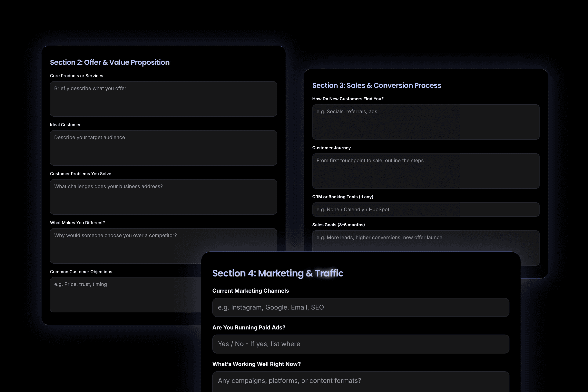588x392 pixels.
Task: Click the 'Core Products or Services' label
Action: point(76,76)
